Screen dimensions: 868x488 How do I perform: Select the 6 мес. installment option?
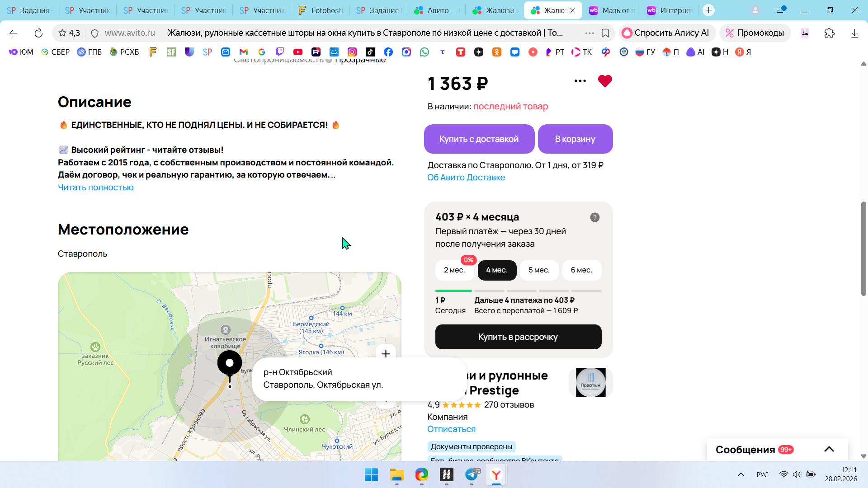coord(581,270)
